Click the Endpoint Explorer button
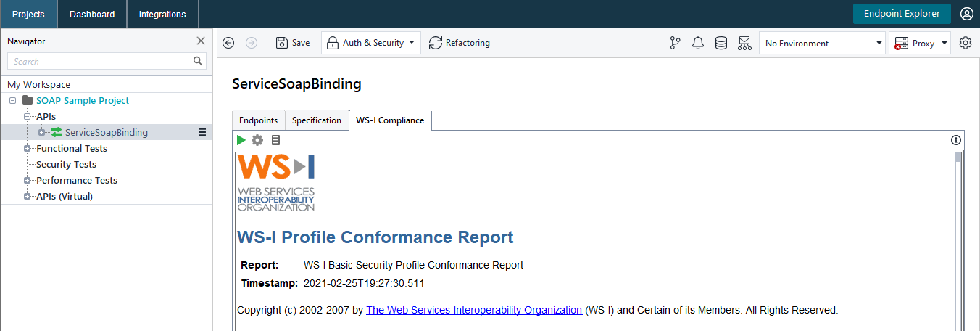The height and width of the screenshot is (331, 980). coord(902,14)
